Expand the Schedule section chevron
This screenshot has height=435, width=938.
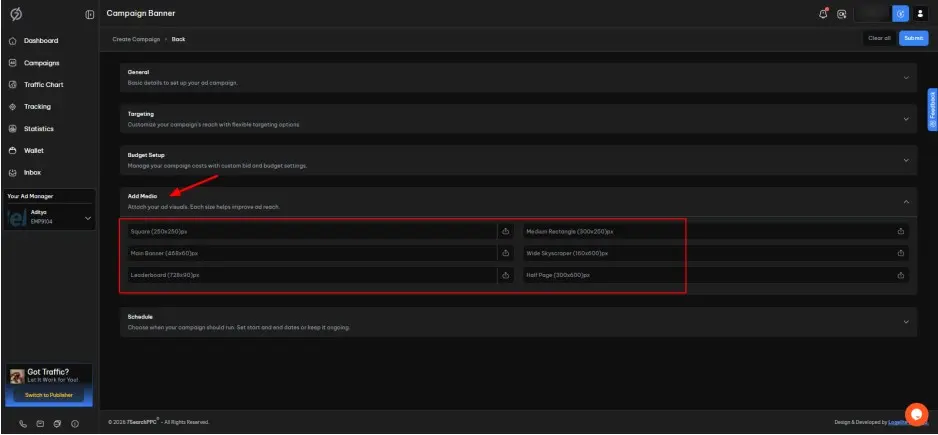[906, 322]
